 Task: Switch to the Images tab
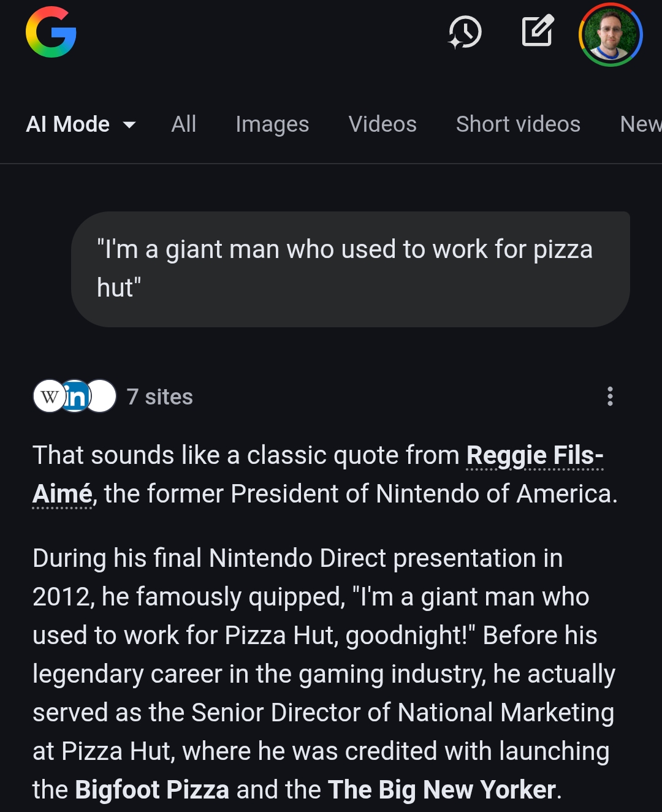[x=272, y=124]
